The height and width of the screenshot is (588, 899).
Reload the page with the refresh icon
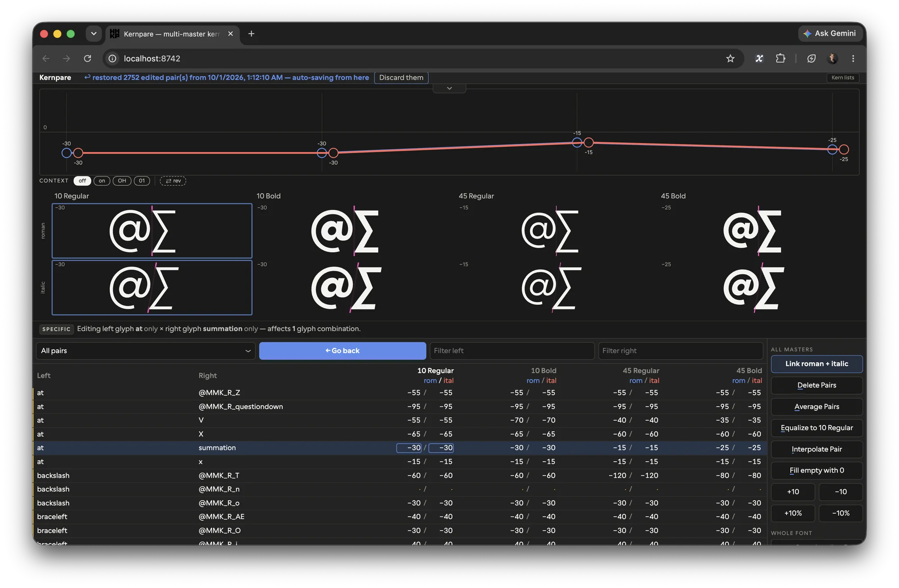[x=88, y=58]
